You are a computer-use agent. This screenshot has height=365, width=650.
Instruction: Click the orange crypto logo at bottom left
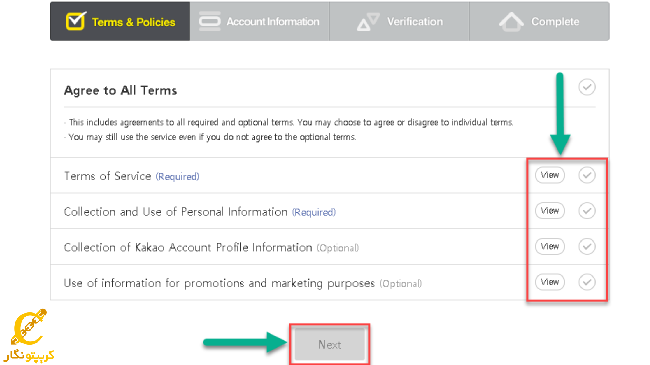[29, 335]
